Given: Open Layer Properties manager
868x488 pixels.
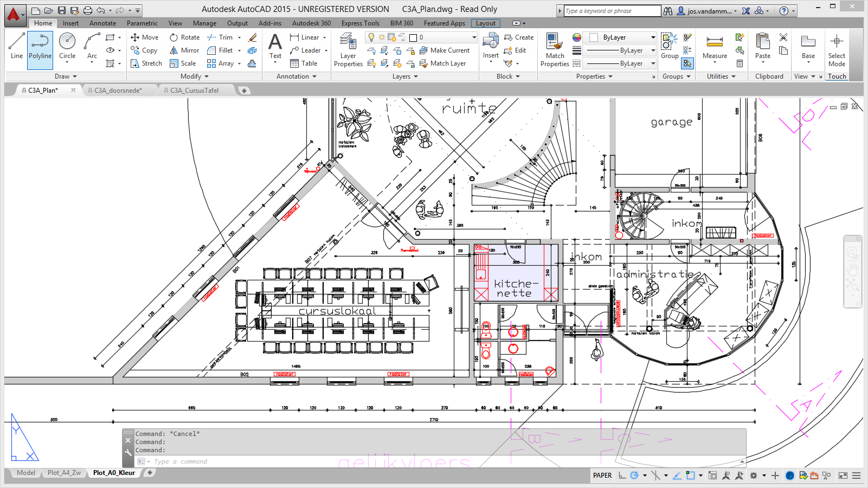Looking at the screenshot, I should tap(348, 50).
